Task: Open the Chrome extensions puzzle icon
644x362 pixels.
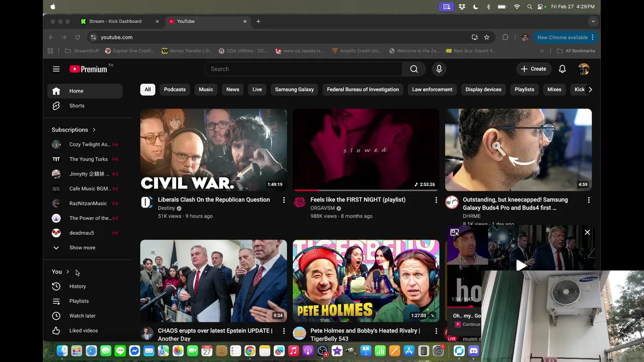Action: (505, 37)
